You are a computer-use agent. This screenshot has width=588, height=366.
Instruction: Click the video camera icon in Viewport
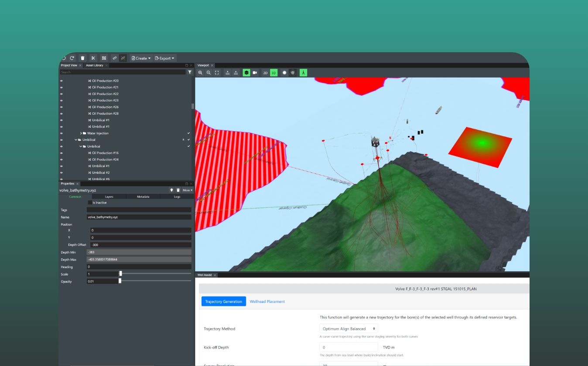click(255, 73)
